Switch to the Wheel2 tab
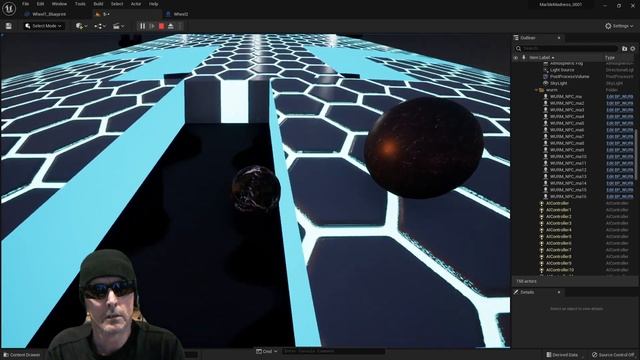The height and width of the screenshot is (360, 640). (180, 14)
